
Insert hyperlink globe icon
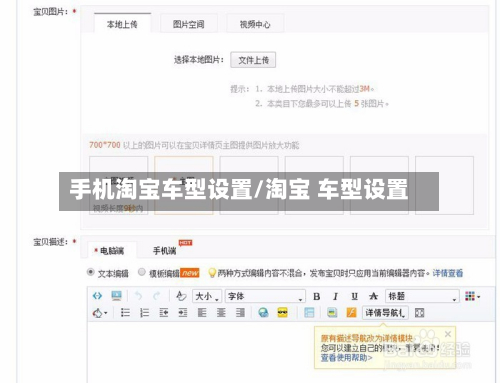[x=263, y=313]
